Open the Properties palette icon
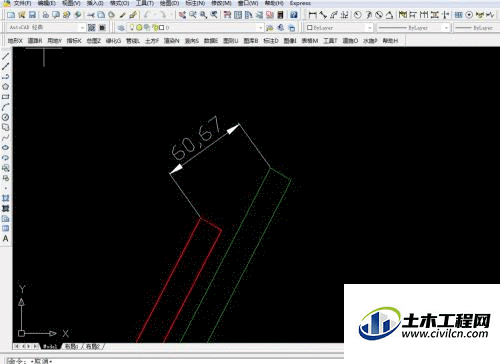The width and height of the screenshot is (500, 364). (227, 15)
